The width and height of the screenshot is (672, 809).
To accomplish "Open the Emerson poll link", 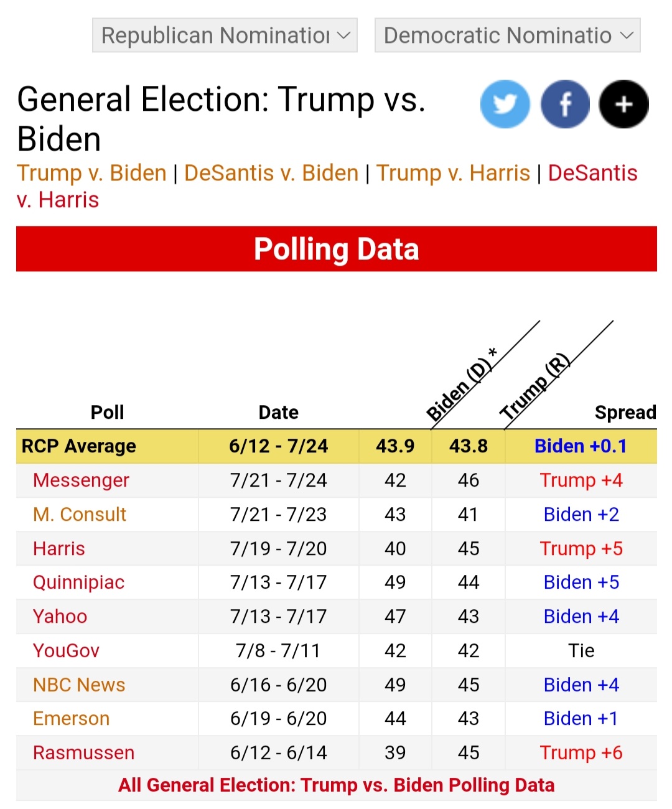I will point(71,719).
